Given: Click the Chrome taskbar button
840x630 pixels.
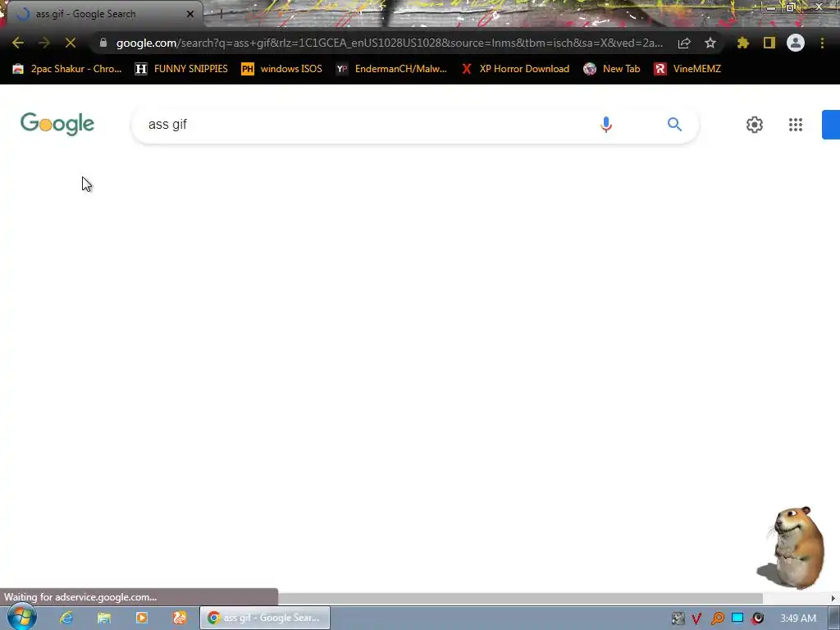Looking at the screenshot, I should pos(265,618).
